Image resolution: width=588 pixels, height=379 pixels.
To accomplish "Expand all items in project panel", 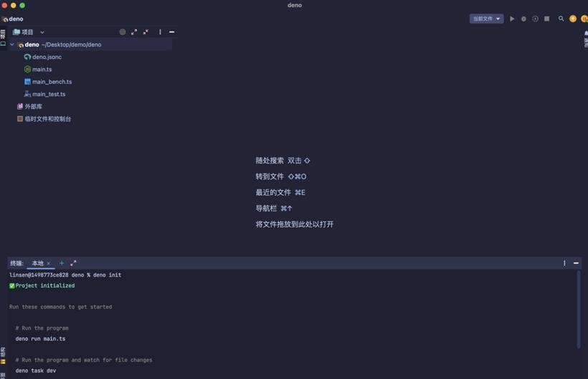I will click(134, 32).
